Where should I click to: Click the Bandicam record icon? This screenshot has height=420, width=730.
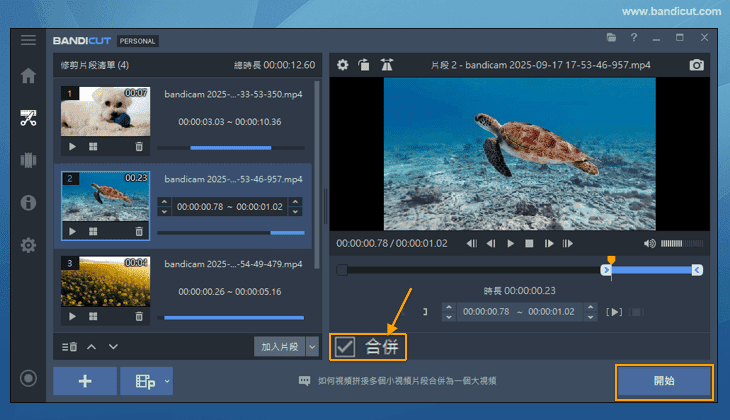[x=28, y=378]
